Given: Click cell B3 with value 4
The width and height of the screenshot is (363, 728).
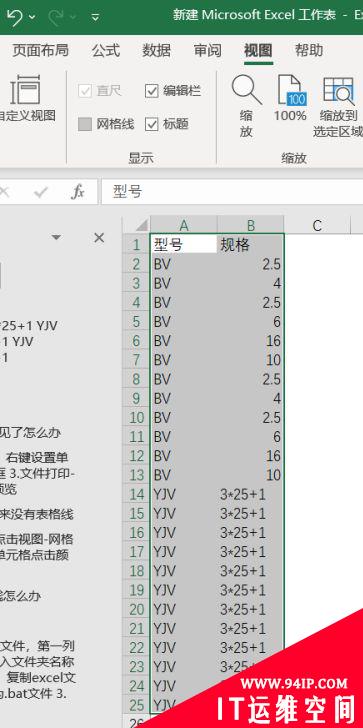Looking at the screenshot, I should point(251,283).
